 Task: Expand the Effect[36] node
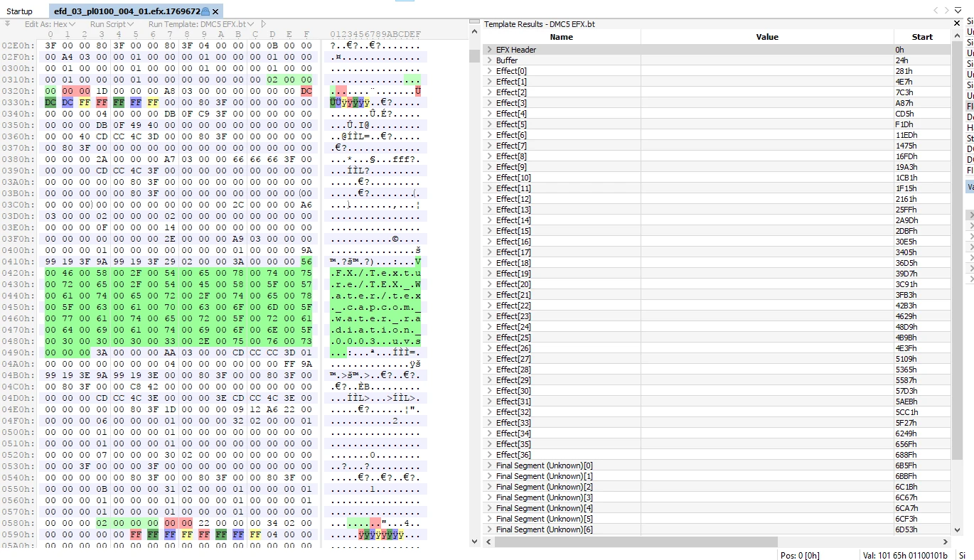pos(489,455)
